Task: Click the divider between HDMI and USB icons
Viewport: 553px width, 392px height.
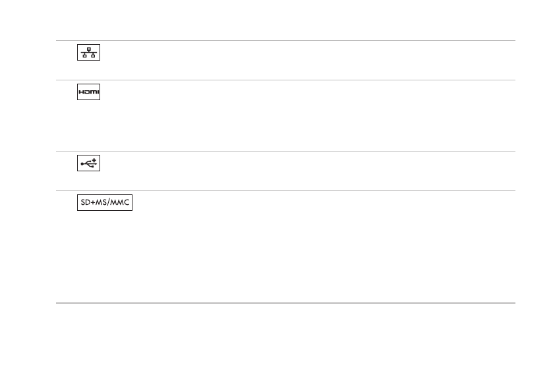Action: click(x=285, y=151)
